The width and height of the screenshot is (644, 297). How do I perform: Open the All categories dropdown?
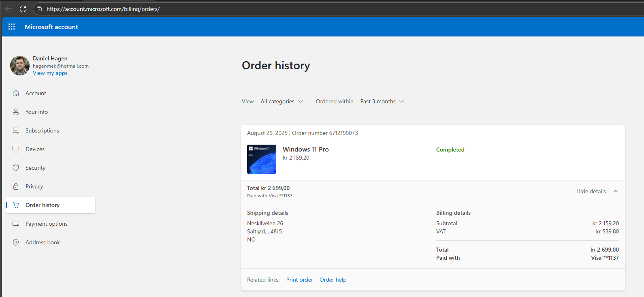282,101
